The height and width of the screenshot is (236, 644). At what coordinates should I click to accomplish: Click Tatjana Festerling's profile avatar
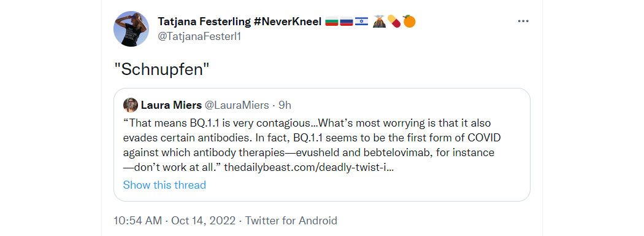[131, 29]
